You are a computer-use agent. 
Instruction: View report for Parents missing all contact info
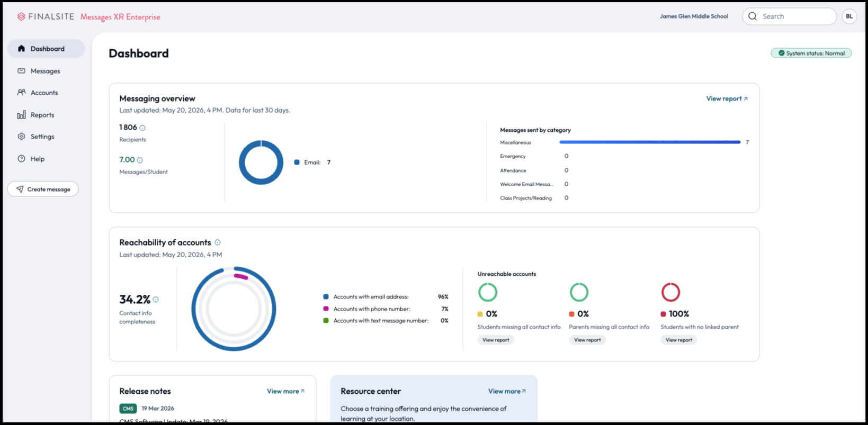tap(587, 340)
